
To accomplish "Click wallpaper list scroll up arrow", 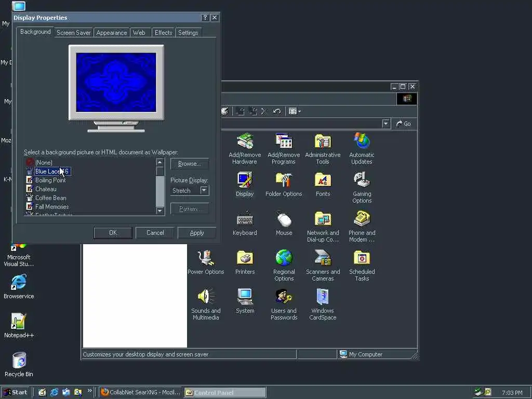I will (x=160, y=162).
